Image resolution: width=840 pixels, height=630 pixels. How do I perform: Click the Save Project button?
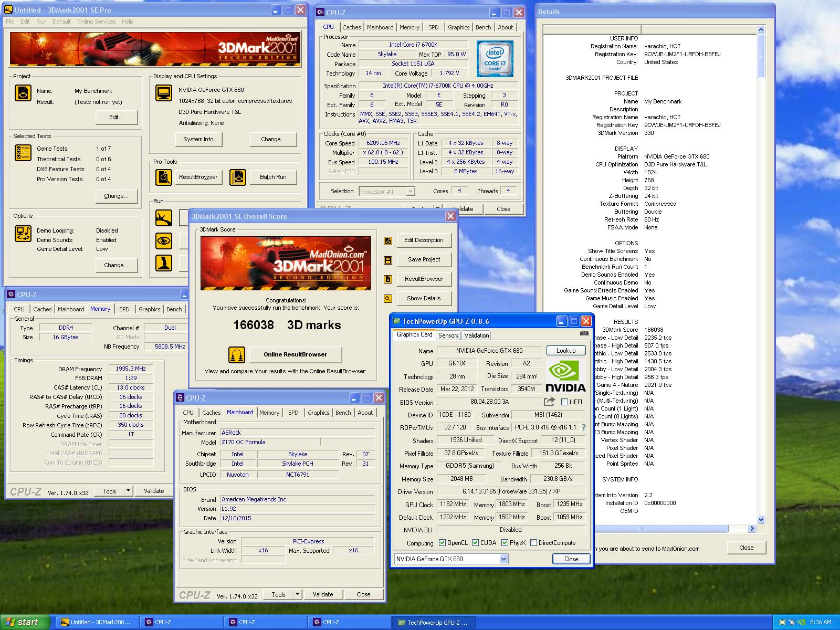424,259
